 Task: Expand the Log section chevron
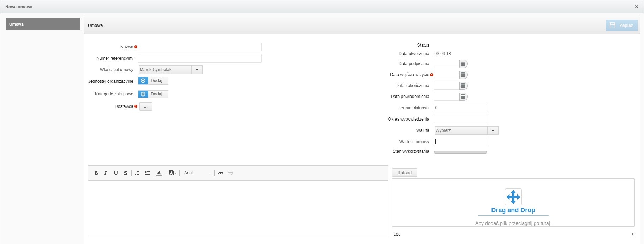click(632, 234)
